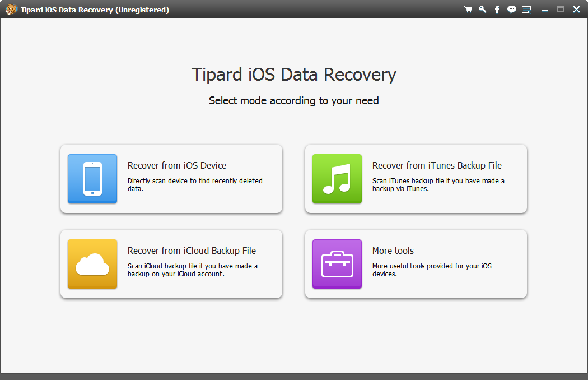Click 'Scan iTunes backup file' description text
This screenshot has height=380, width=588.
tap(438, 184)
